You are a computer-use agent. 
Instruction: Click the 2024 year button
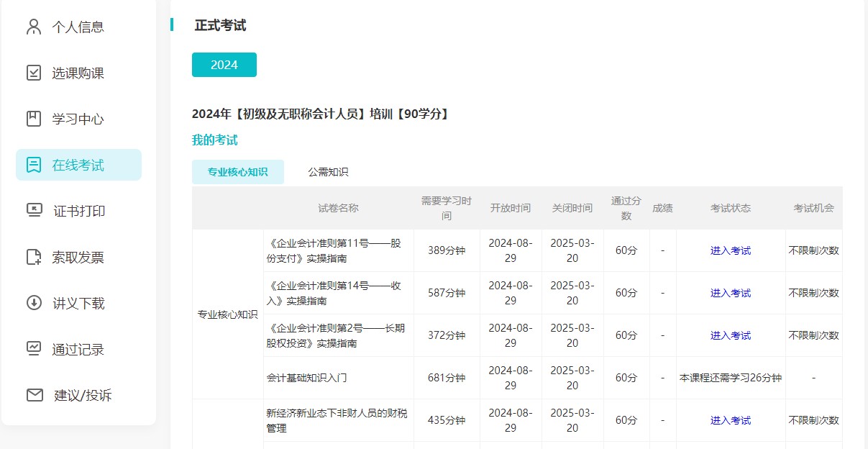224,65
